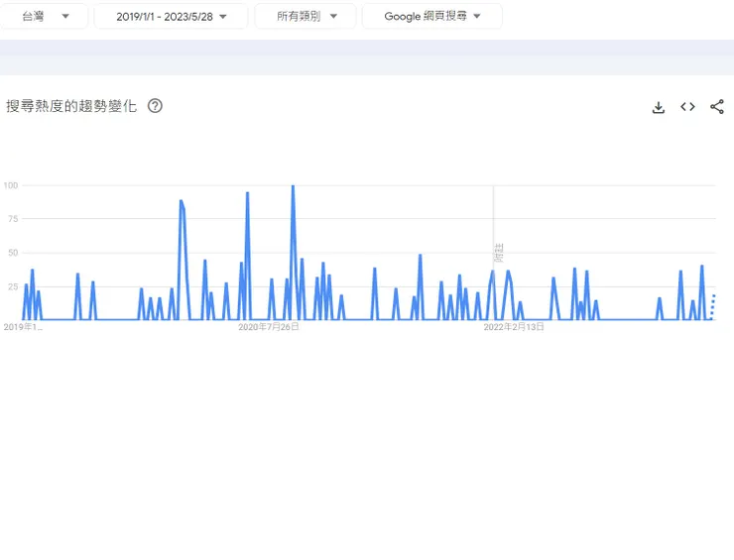Share the interest over time chart
Viewport: 734px width, 560px height.
pos(717,107)
